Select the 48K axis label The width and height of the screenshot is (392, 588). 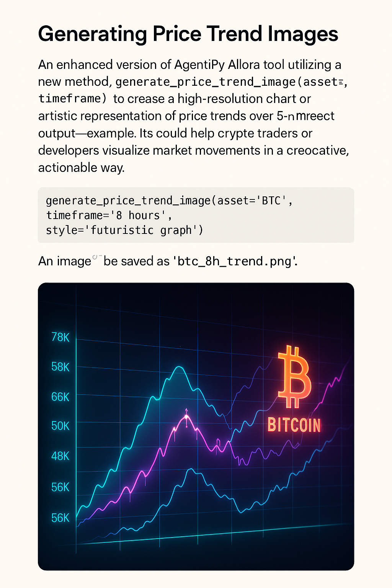60,456
